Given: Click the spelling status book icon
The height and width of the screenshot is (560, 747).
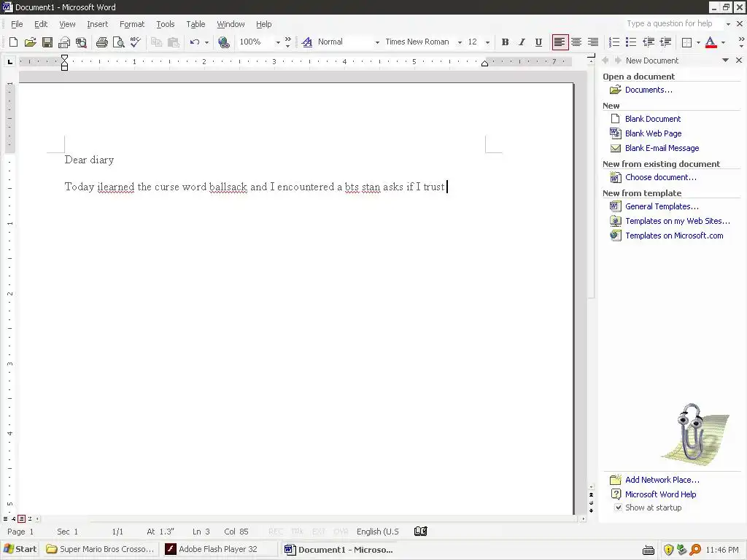Looking at the screenshot, I should (421, 532).
